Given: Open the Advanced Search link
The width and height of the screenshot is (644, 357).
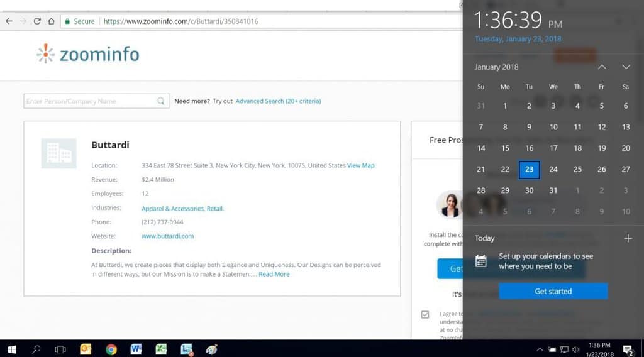Looking at the screenshot, I should tap(278, 101).
